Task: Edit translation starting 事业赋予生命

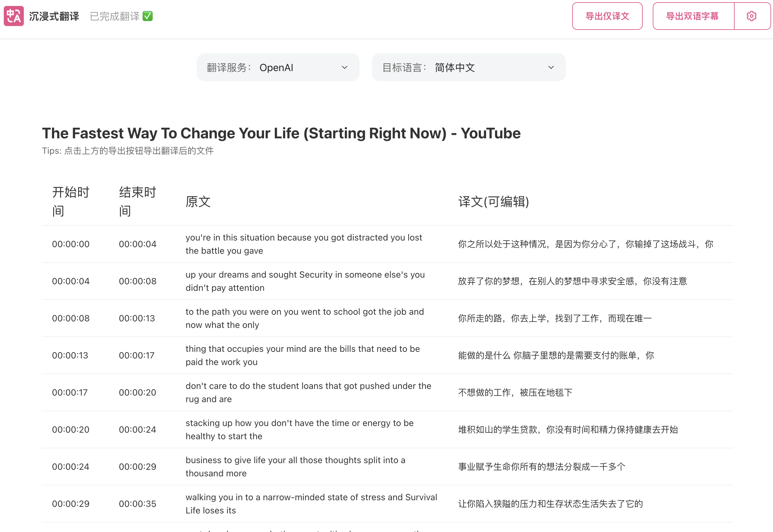Action: (541, 467)
